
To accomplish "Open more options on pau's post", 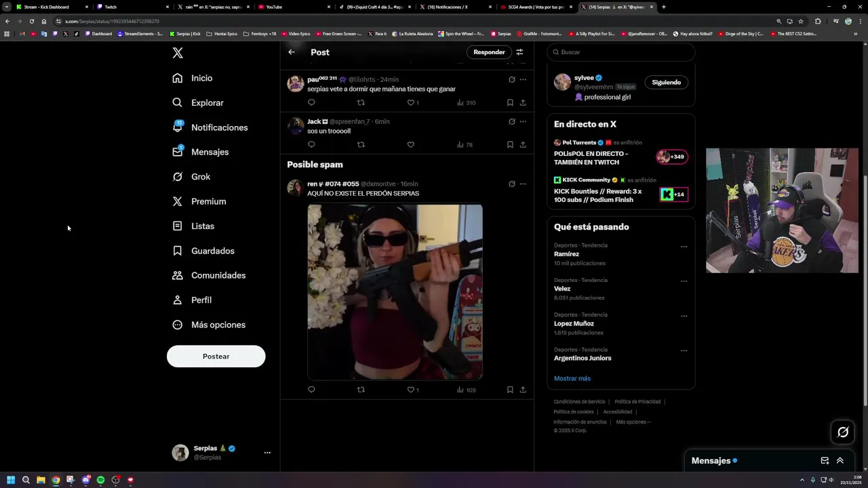I will tap(523, 79).
